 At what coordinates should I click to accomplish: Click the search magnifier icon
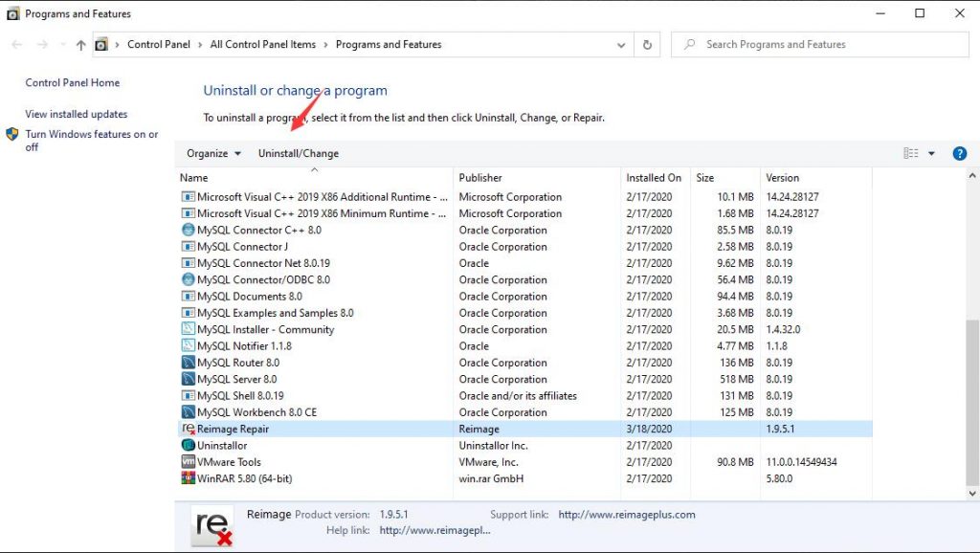pos(689,44)
